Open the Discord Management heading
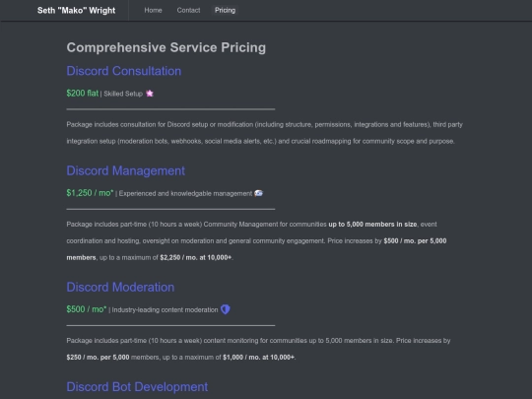This screenshot has width=532, height=399. 126,170
